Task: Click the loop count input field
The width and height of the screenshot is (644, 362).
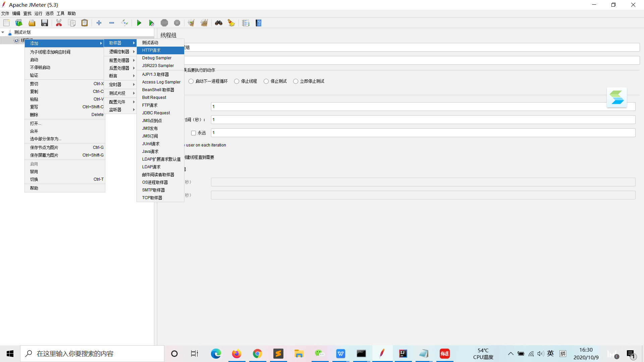Action: pos(423,133)
